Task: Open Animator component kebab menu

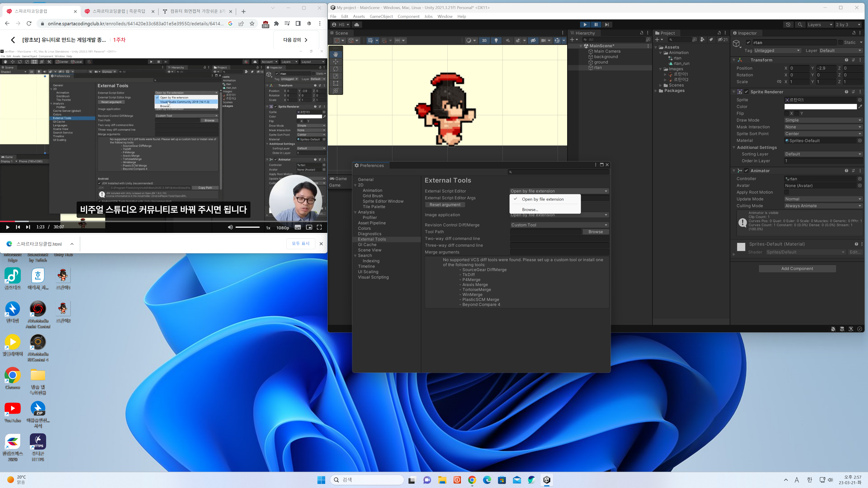Action: click(860, 171)
